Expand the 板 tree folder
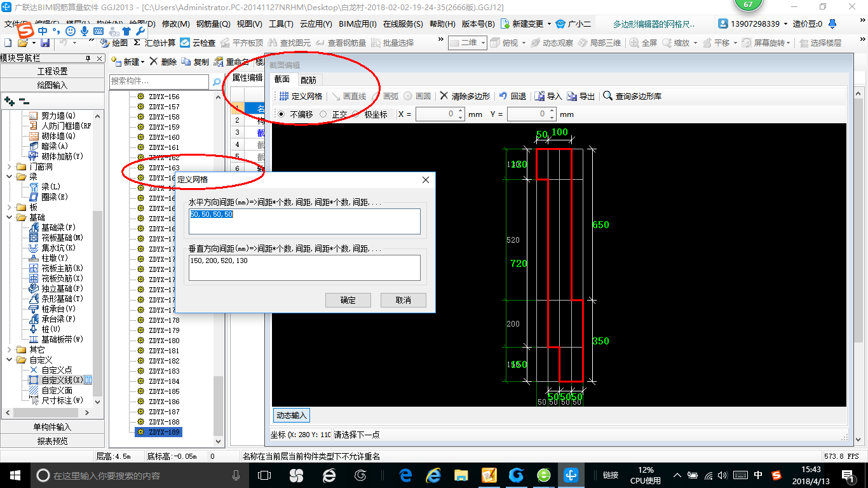Image resolution: width=868 pixels, height=488 pixels. tap(8, 207)
